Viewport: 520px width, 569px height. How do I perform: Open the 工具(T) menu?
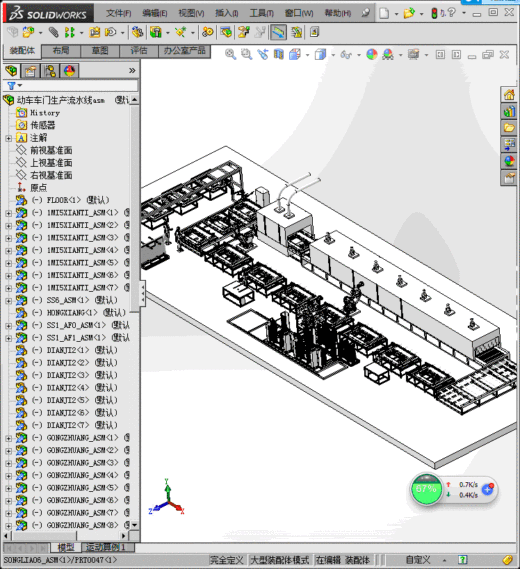coord(261,13)
